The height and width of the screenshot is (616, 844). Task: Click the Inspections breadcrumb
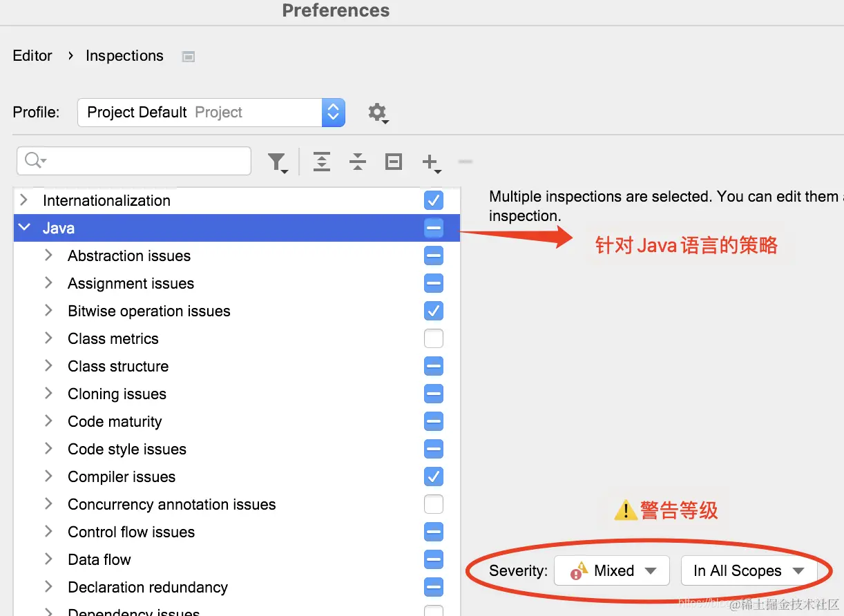(124, 56)
